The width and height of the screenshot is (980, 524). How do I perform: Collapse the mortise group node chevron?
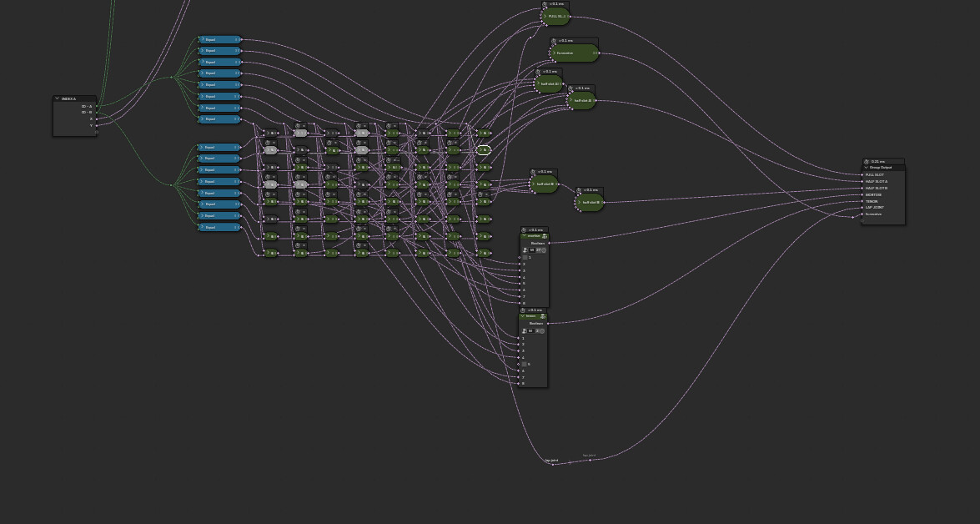pyautogui.click(x=524, y=236)
